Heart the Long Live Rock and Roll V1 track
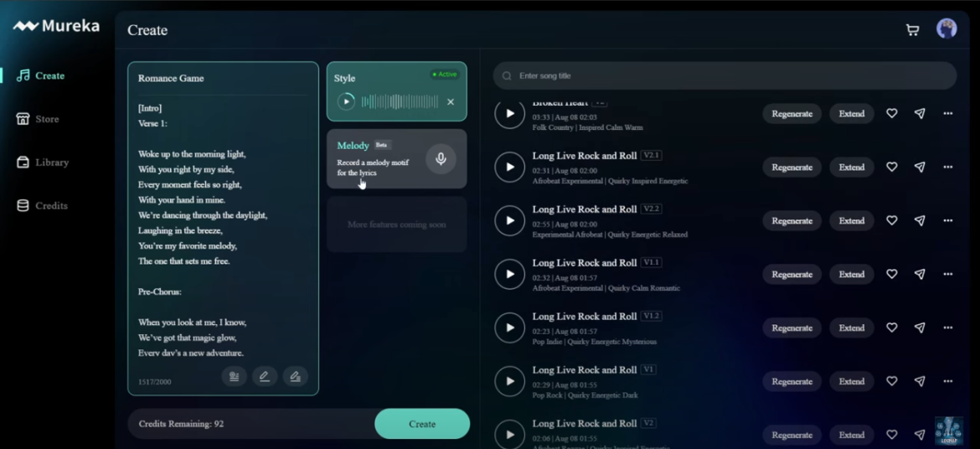The image size is (980, 449). pos(891,382)
